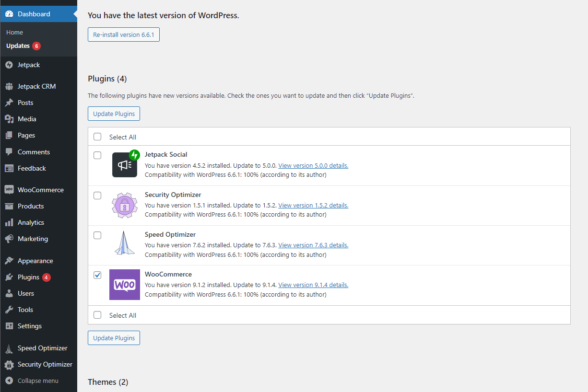
Task: Click the latest version of WordPress heading
Action: coord(164,15)
